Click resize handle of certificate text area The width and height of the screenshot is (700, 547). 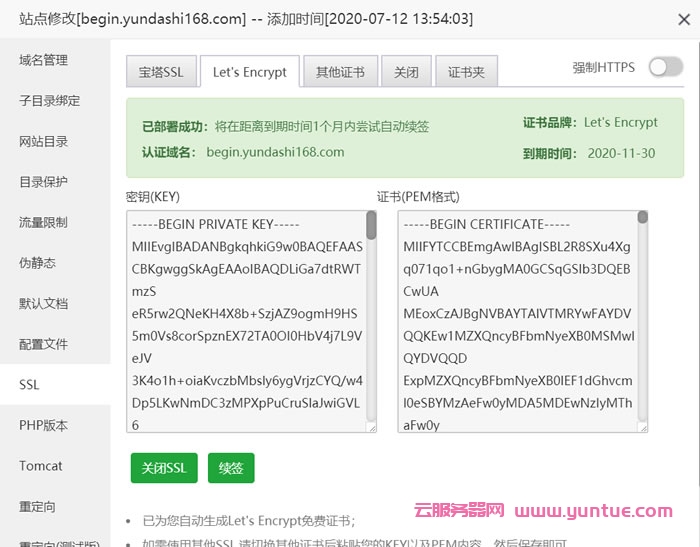643,427
